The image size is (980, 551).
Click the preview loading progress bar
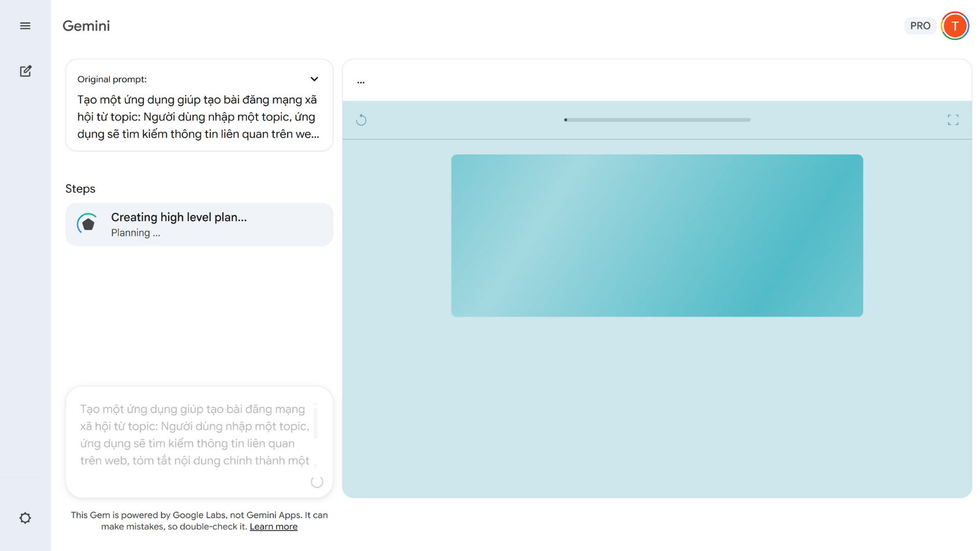coord(657,120)
